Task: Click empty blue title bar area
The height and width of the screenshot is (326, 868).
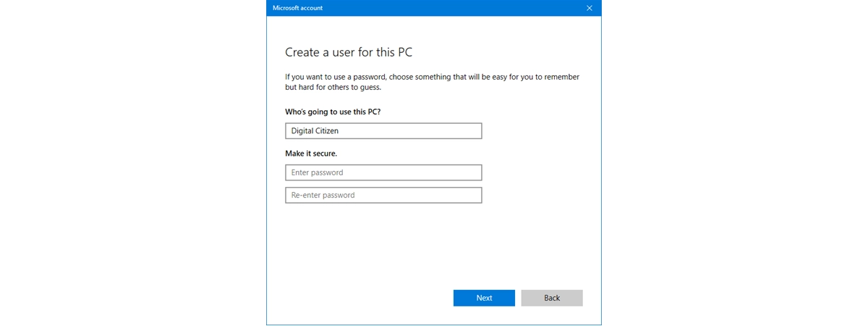Action: pyautogui.click(x=448, y=8)
